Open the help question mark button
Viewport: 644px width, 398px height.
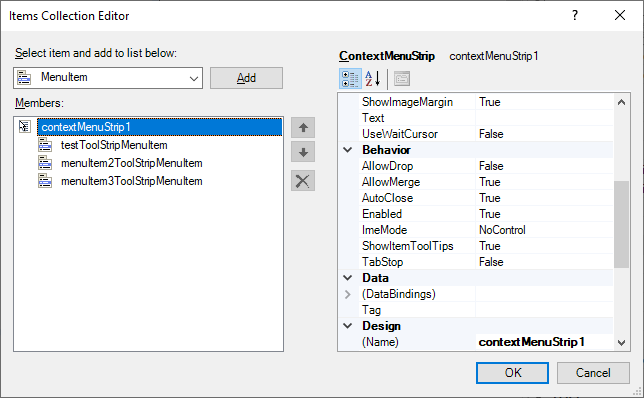click(x=575, y=16)
